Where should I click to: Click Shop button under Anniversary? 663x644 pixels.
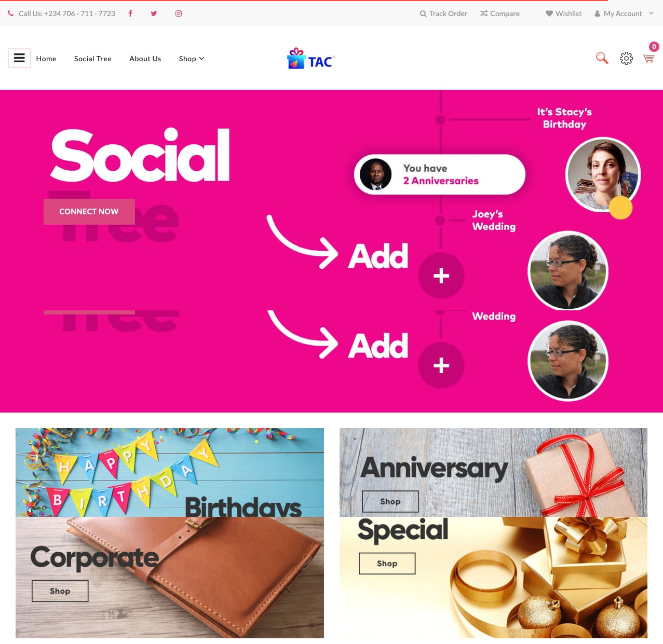pyautogui.click(x=390, y=501)
